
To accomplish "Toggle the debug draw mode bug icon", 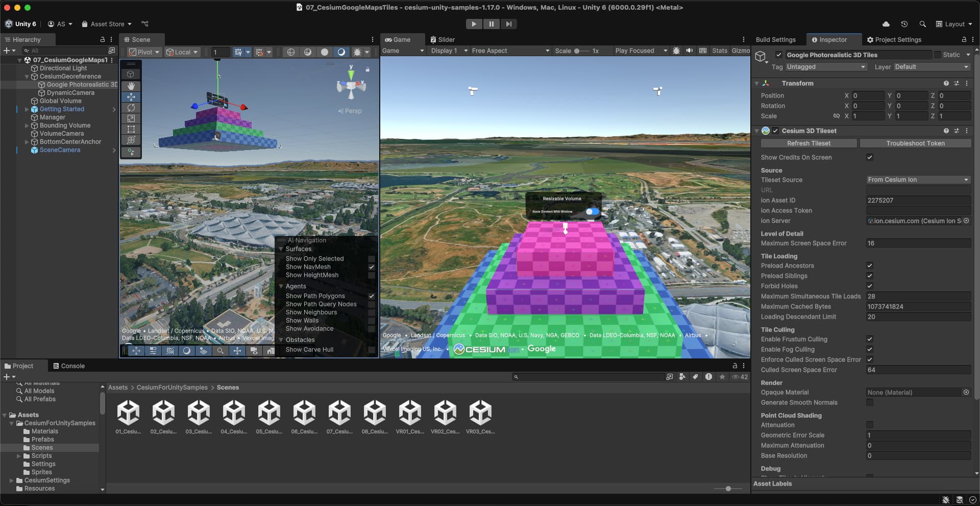I will point(358,52).
